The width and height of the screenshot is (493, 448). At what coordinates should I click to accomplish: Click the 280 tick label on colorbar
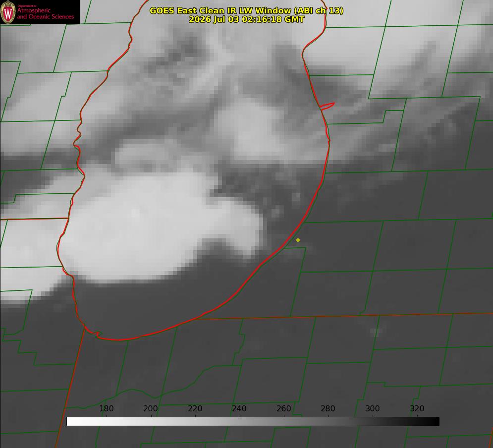pos(328,408)
